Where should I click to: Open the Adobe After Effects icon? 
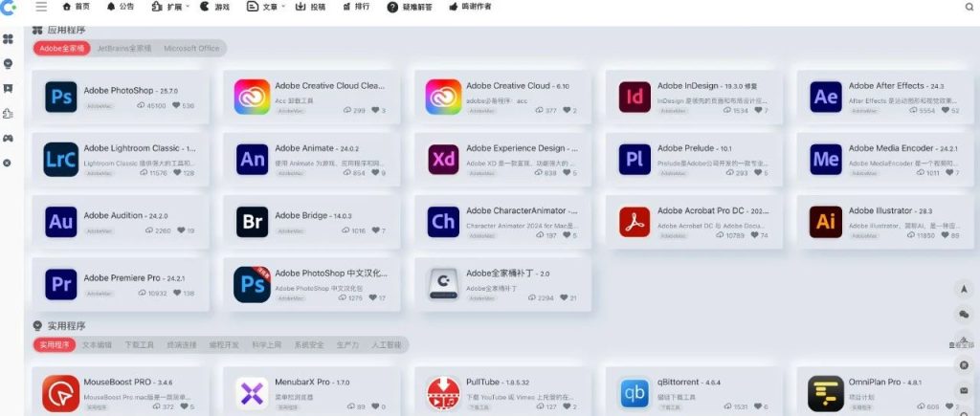point(825,97)
